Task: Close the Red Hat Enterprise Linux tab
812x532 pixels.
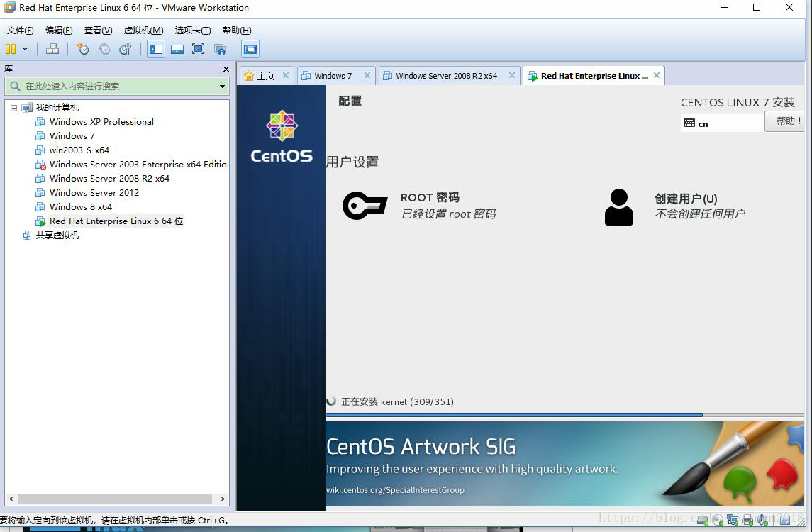Action: (x=657, y=76)
